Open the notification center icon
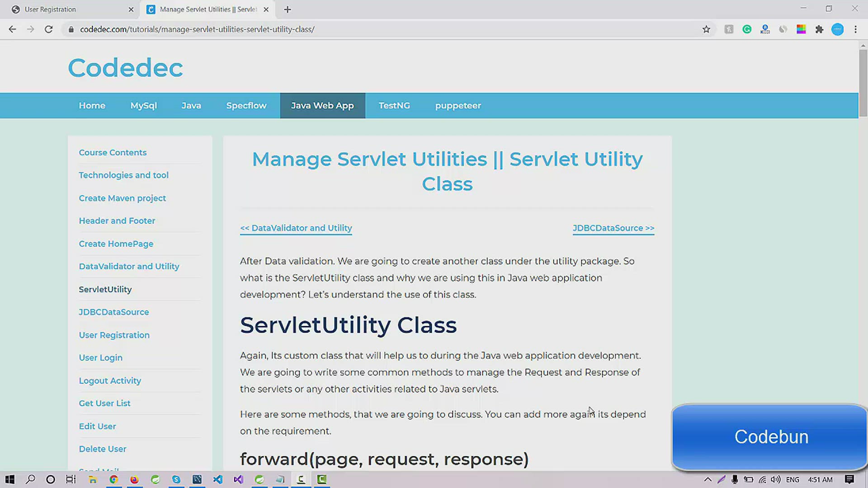 pyautogui.click(x=849, y=479)
